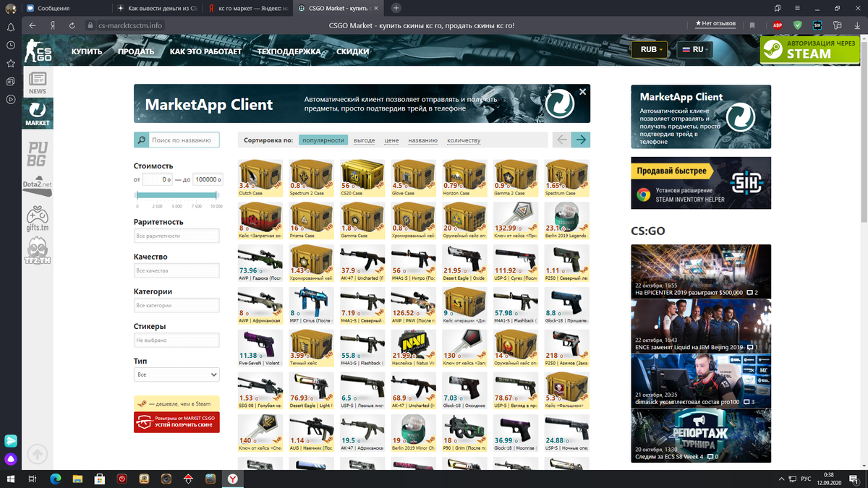Click the CS:GO logo in header

[x=38, y=51]
